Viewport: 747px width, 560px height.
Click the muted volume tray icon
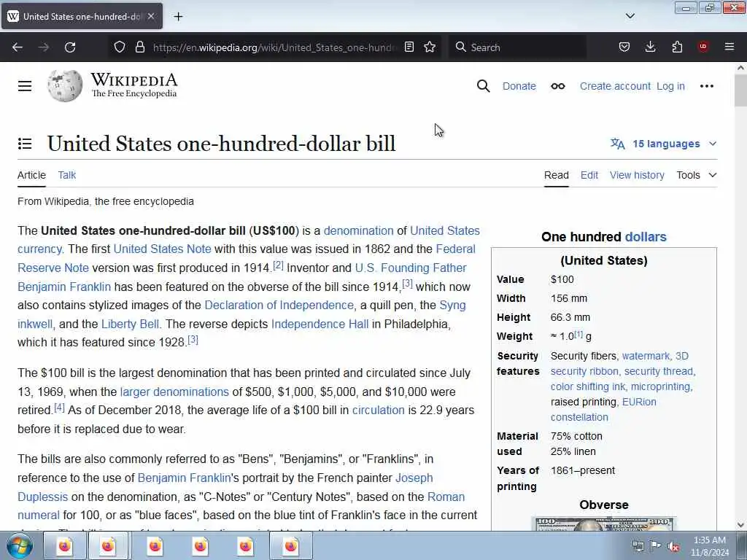(673, 546)
